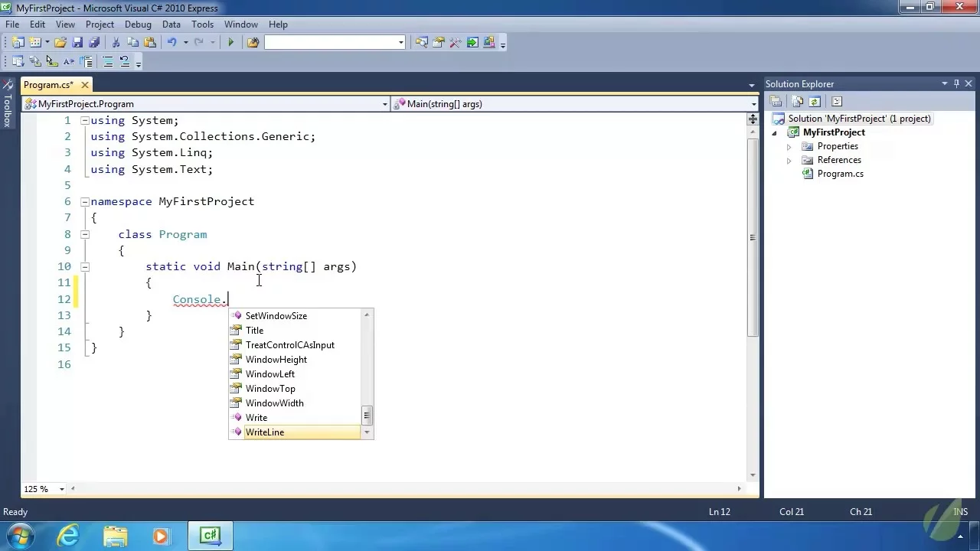
Task: Click the Copy toolbar icon
Action: (133, 43)
